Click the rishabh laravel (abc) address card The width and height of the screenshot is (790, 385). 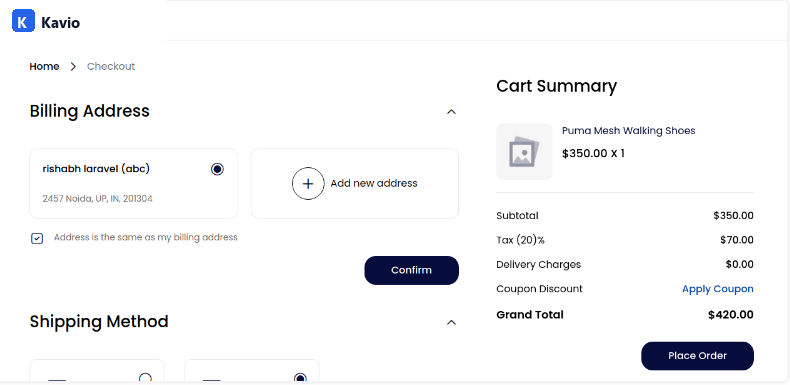134,183
